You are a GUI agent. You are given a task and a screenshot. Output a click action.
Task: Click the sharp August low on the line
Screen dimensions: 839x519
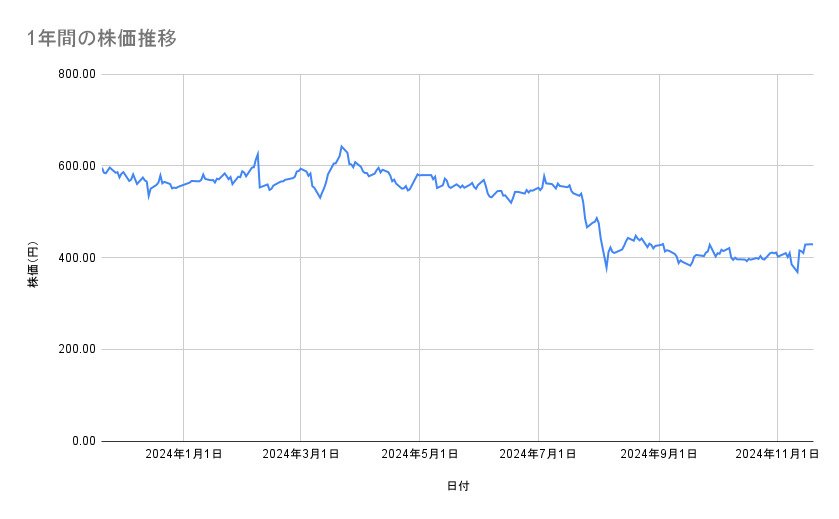tap(606, 269)
